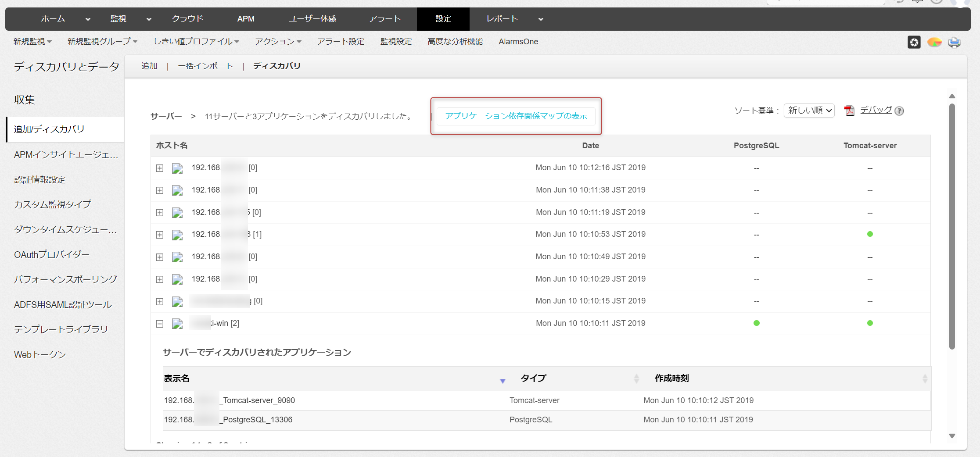This screenshot has height=457, width=980.
Task: Open the pie chart icon
Action: tap(934, 42)
